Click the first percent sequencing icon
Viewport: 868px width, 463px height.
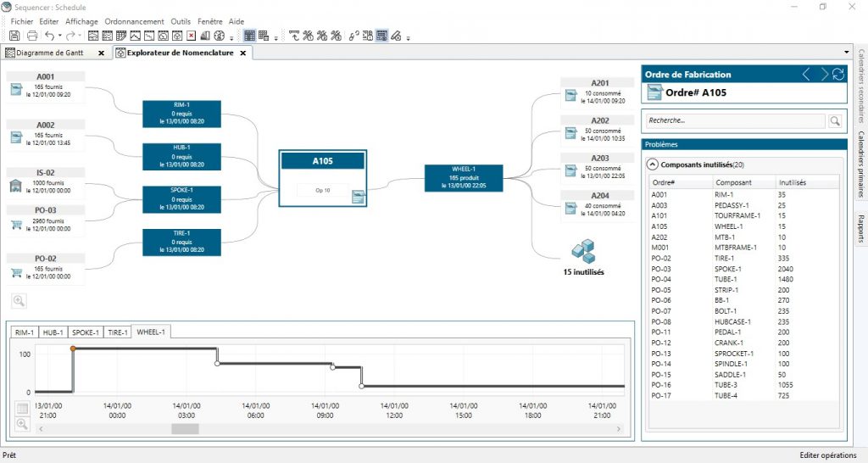(308, 36)
